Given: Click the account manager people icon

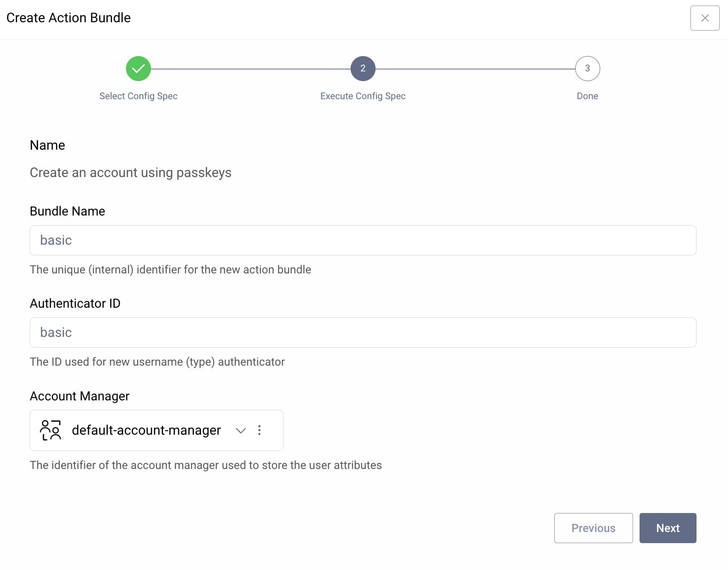Looking at the screenshot, I should tap(50, 430).
